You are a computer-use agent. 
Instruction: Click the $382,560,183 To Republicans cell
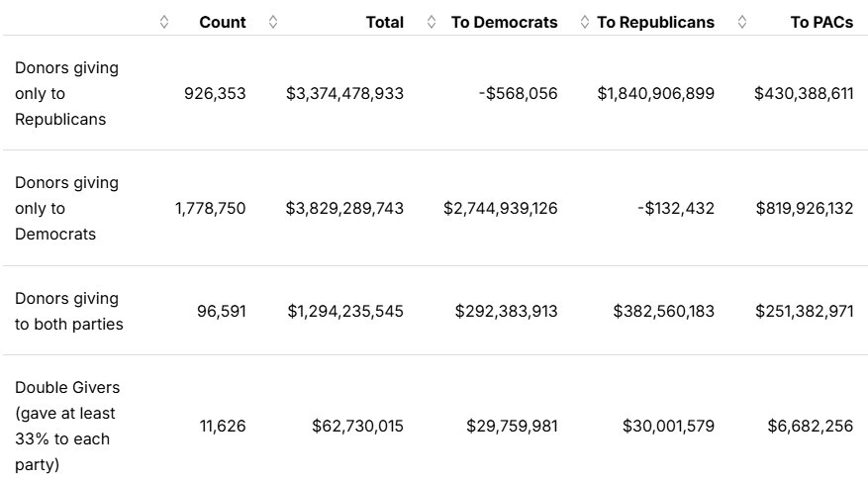[x=663, y=311]
